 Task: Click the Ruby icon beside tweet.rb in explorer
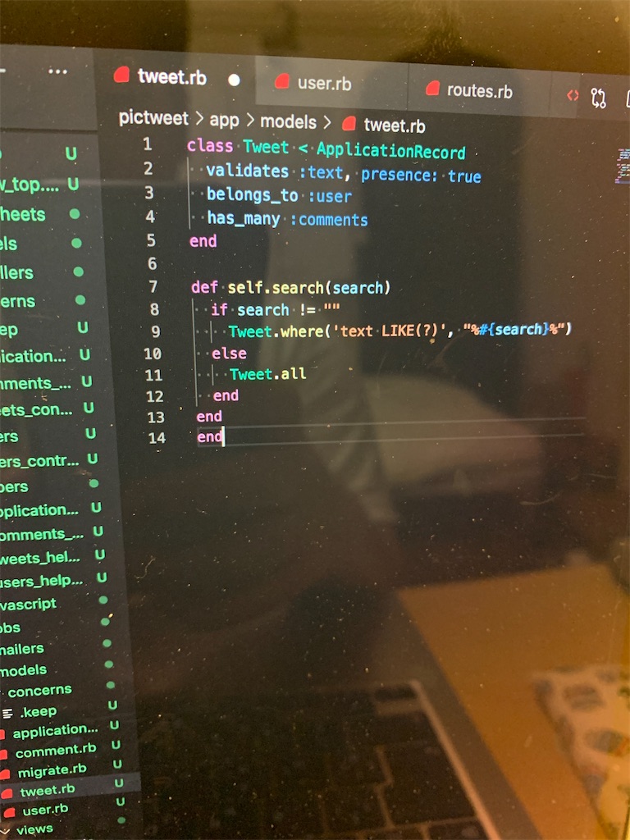click(7, 793)
